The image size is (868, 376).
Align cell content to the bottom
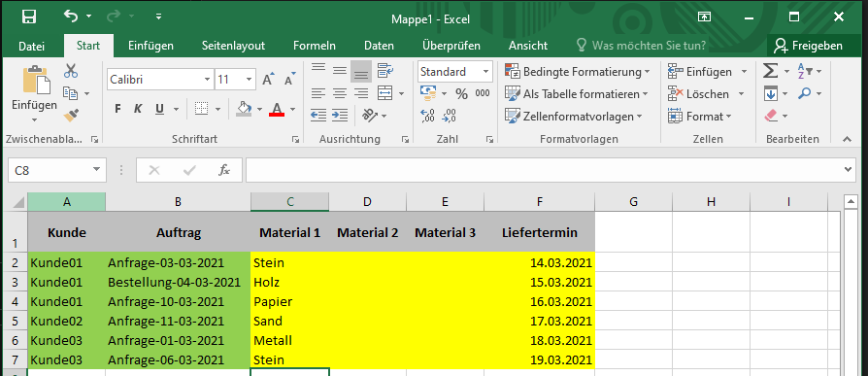pyautogui.click(x=361, y=72)
